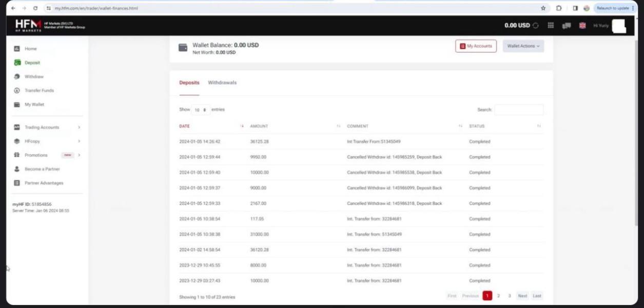Expand the Trading Accounts submenu
The height and width of the screenshot is (308, 644).
click(x=79, y=127)
